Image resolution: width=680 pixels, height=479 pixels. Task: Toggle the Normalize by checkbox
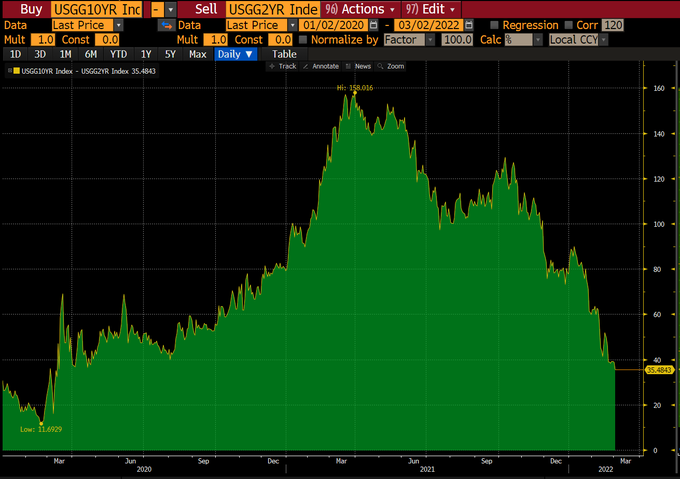[303, 40]
